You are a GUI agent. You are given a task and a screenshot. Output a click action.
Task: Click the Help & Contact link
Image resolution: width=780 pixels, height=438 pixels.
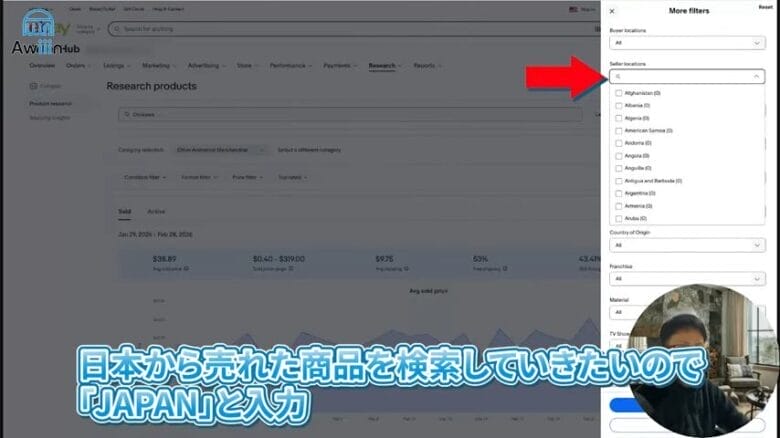pos(168,9)
